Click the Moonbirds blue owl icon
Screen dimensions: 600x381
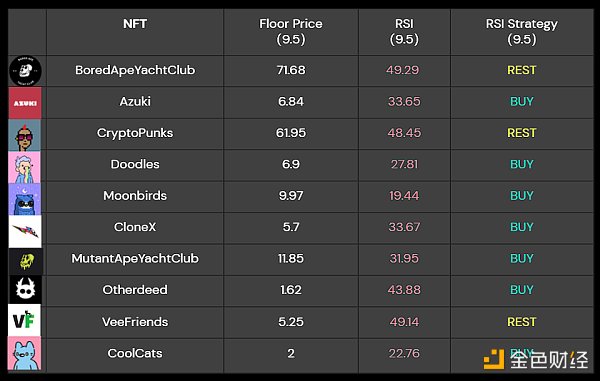[x=24, y=199]
